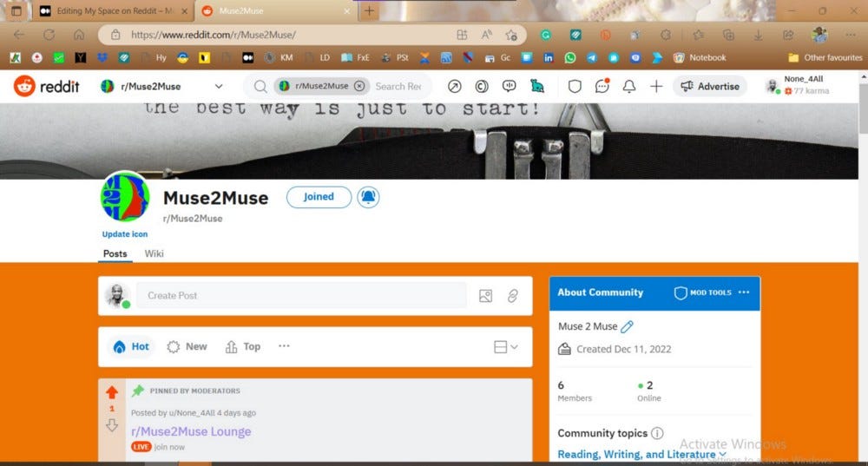Select the Posts tab
Image resolution: width=868 pixels, height=466 pixels.
point(115,253)
